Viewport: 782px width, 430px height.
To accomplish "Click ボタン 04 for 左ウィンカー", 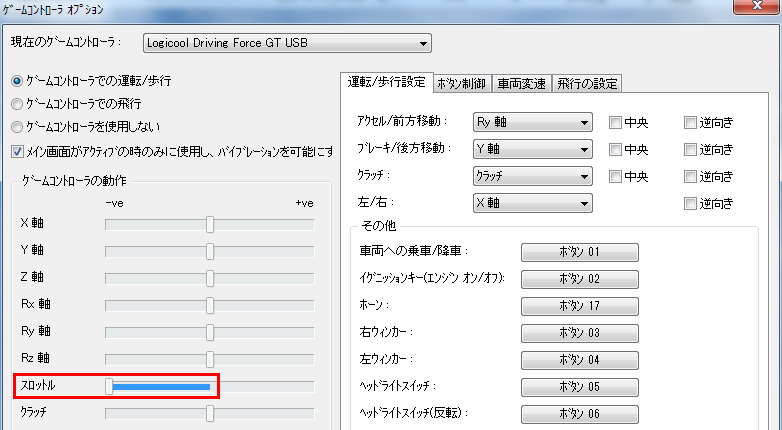I will click(580, 360).
